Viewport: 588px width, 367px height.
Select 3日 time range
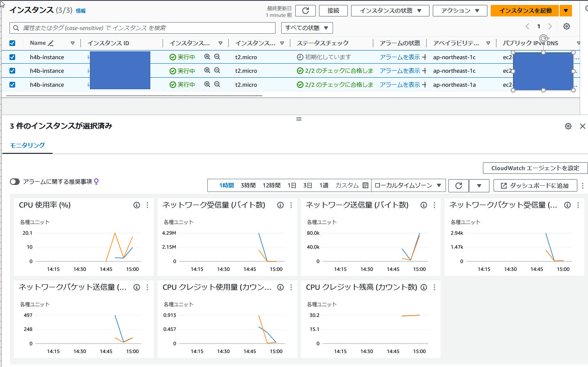click(x=308, y=186)
